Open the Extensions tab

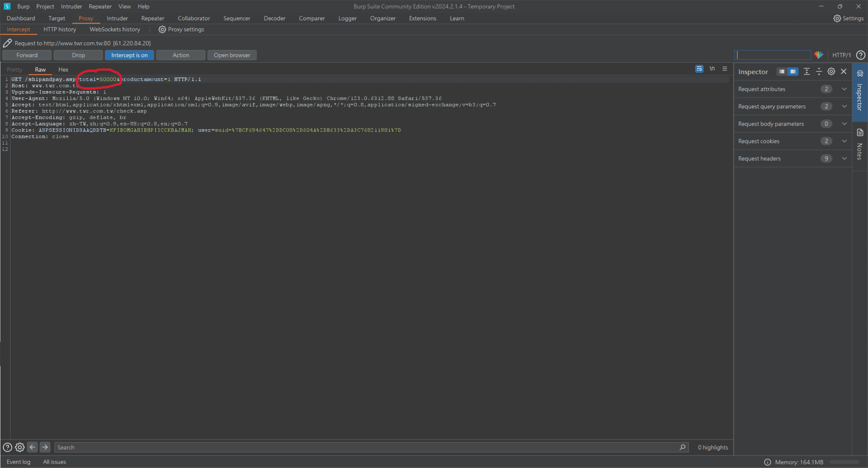click(x=422, y=18)
